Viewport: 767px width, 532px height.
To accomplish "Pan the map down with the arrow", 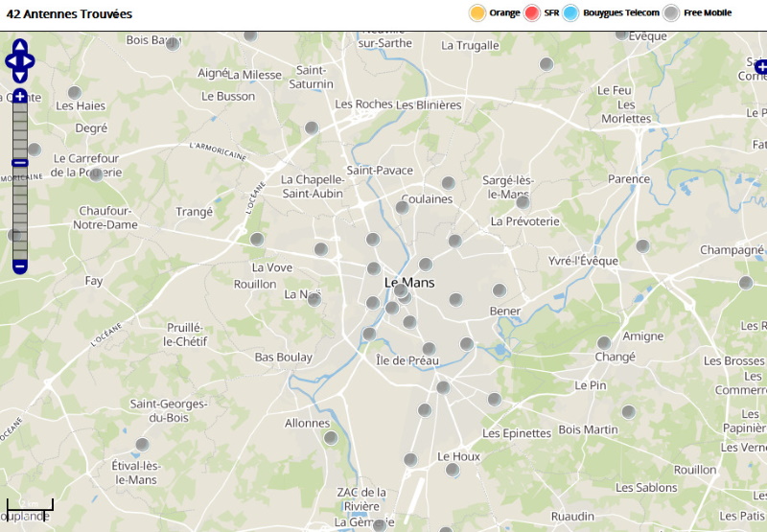I will tap(20, 76).
